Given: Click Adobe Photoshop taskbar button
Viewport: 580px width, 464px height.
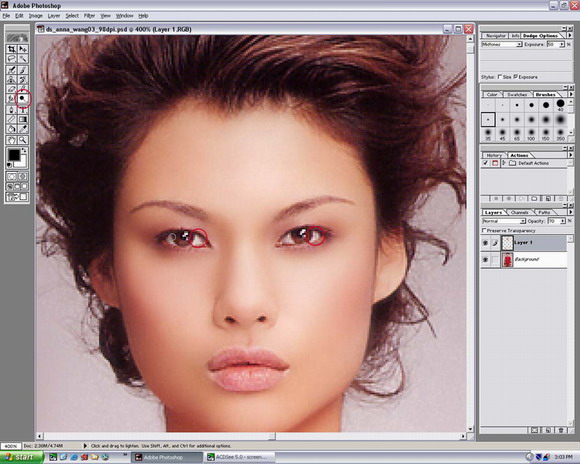Looking at the screenshot, I should [x=167, y=457].
